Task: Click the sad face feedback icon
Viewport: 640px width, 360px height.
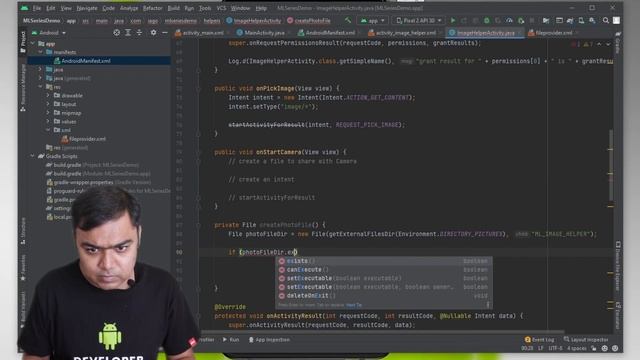Action: tap(615, 348)
